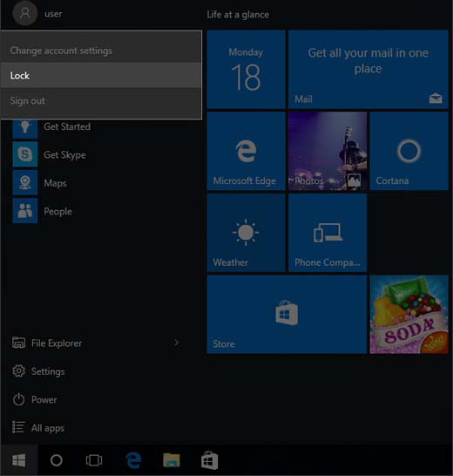Open the Cortana tile
Viewport: 453px width, 476px height.
[x=409, y=151]
